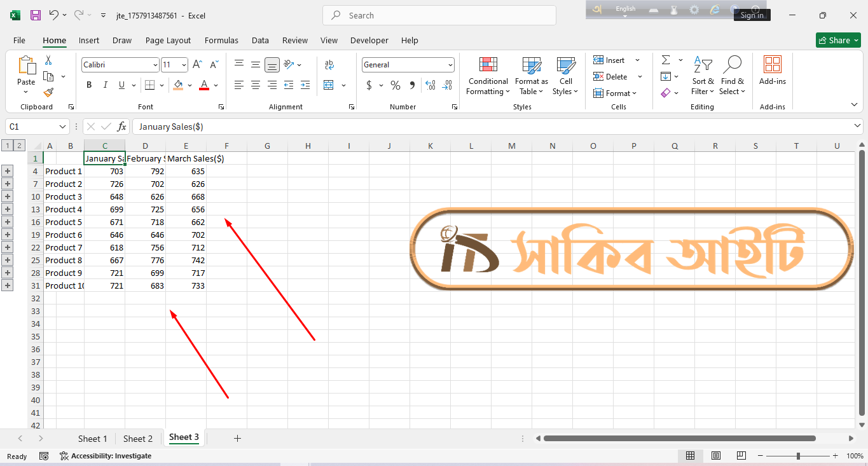
Task: Click the Add-ins ribbon icon
Action: point(772,70)
